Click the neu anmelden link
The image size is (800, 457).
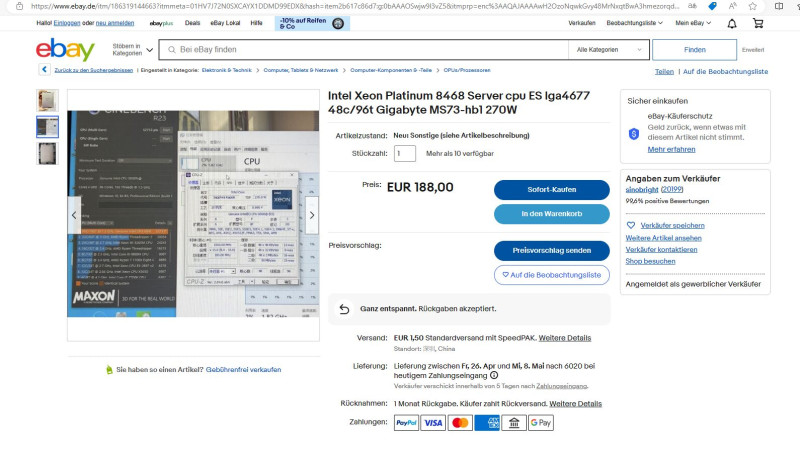click(115, 23)
